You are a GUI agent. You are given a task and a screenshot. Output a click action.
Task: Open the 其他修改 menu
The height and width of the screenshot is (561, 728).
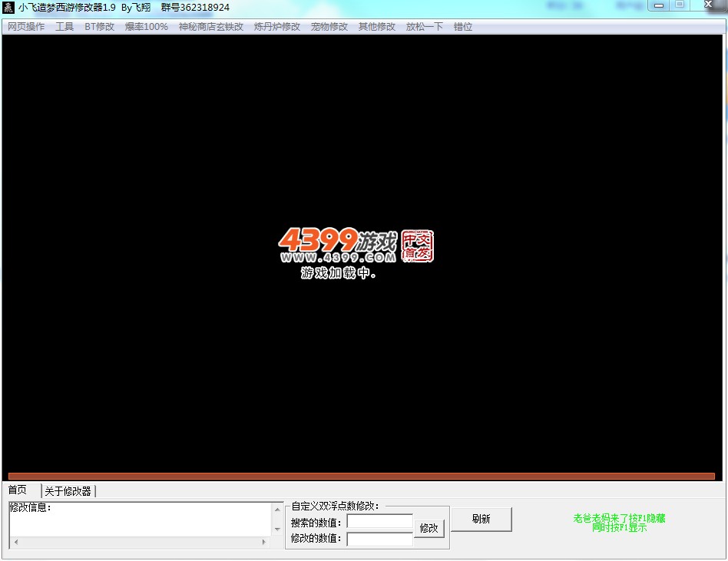point(376,27)
